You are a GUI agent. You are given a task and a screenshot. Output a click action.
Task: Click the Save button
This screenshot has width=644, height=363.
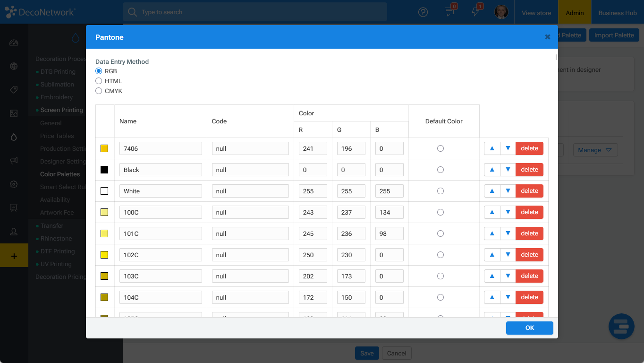tap(367, 353)
